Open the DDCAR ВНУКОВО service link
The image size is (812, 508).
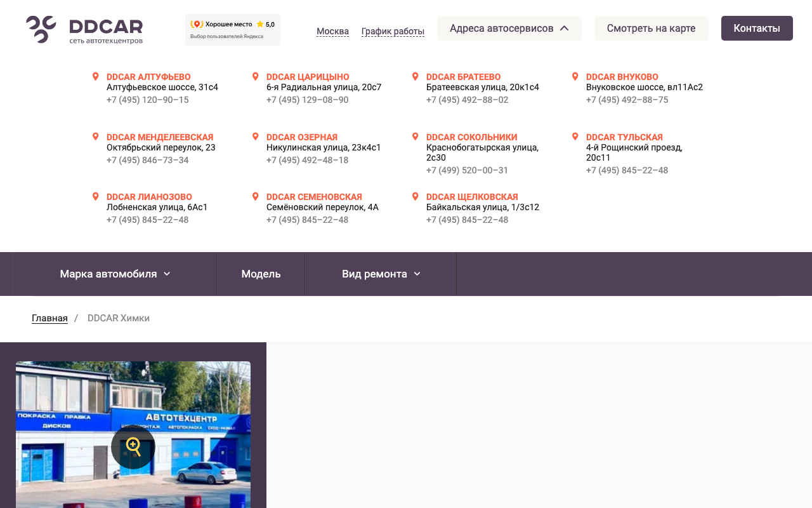tap(622, 77)
